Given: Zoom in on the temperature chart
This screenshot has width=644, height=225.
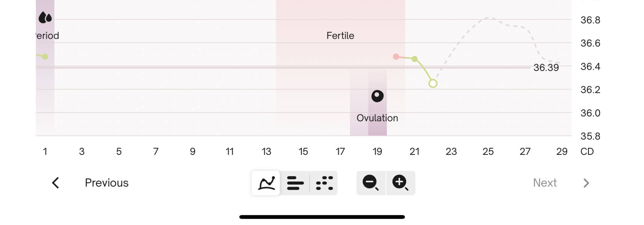Looking at the screenshot, I should click(x=400, y=183).
